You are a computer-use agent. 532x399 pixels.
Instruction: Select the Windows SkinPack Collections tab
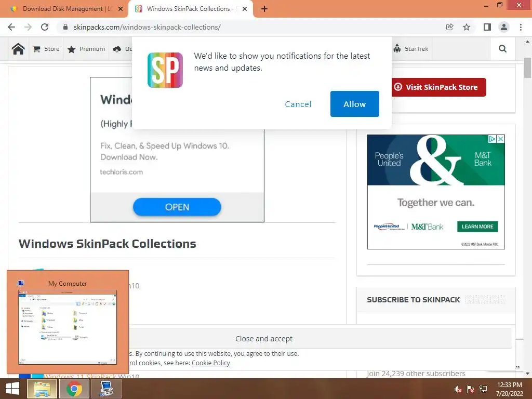191,9
